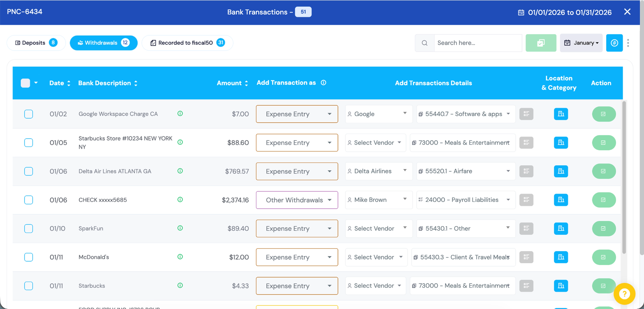Sort by Bank Description column header
Image resolution: width=644 pixels, height=309 pixels.
(x=108, y=83)
